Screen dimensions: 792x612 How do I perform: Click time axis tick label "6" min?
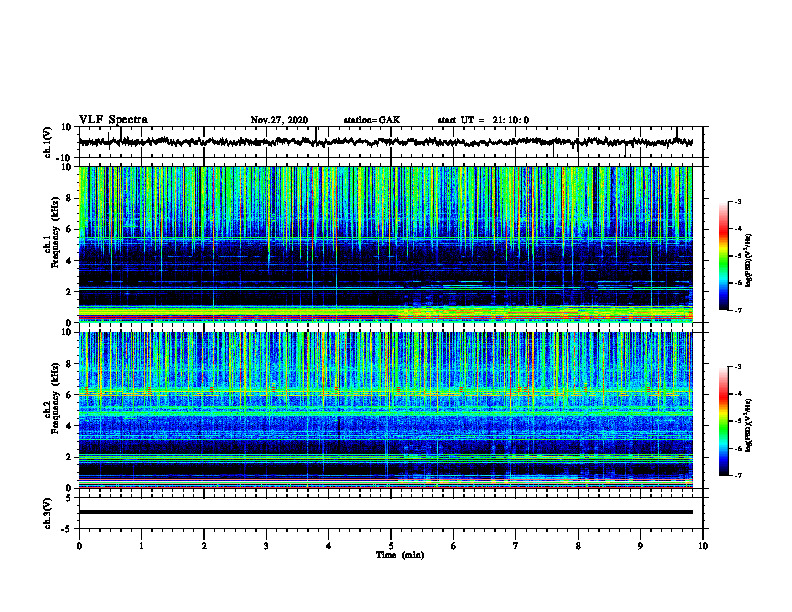point(454,546)
